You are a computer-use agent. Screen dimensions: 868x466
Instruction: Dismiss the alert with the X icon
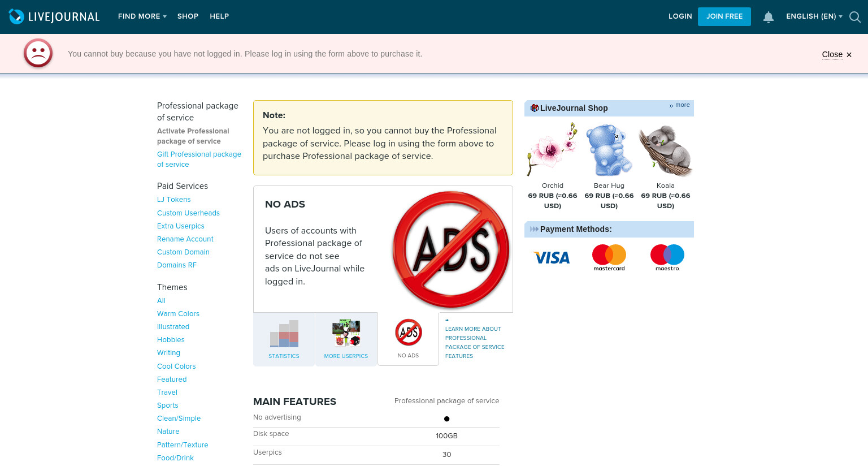pos(849,55)
